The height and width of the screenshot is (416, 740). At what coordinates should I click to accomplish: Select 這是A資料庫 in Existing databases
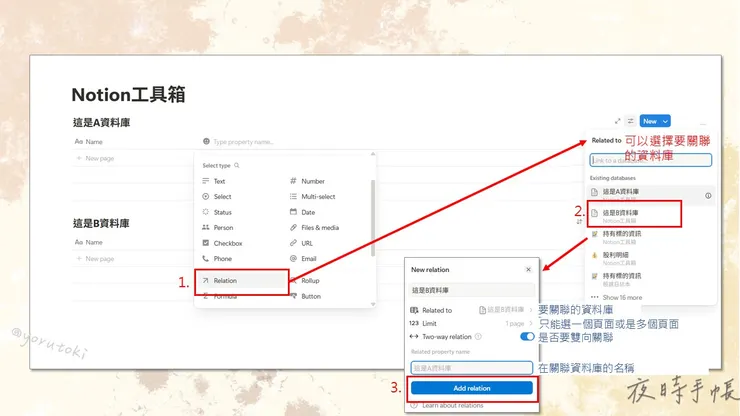(651, 195)
